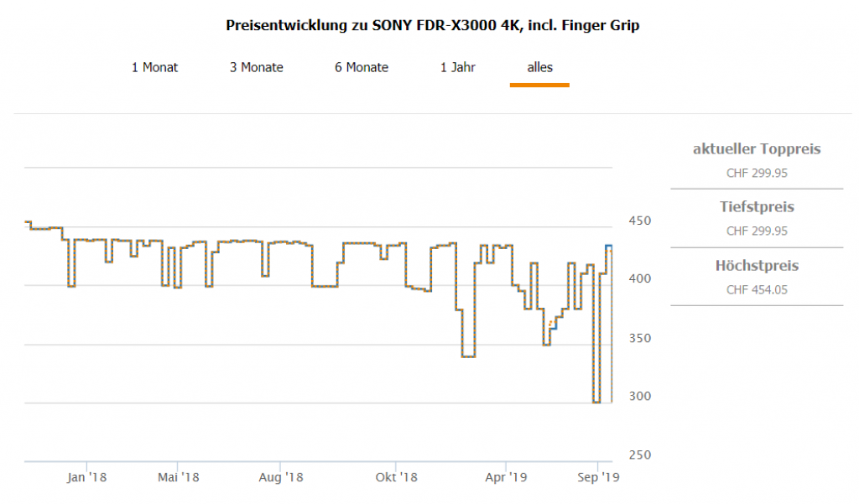This screenshot has width=859, height=504.
Task: Click the "Mai '18" x-axis label
Action: tap(179, 477)
